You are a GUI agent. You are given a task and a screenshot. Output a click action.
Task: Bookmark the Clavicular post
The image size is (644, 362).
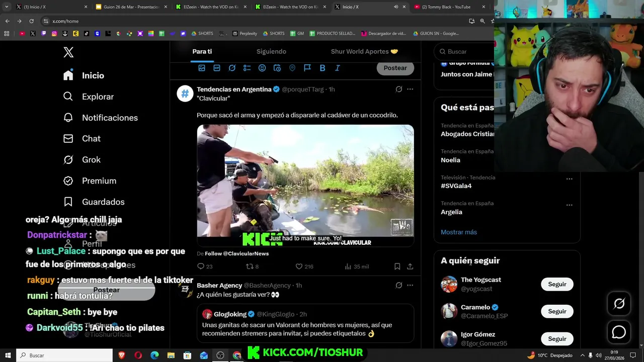tap(397, 266)
